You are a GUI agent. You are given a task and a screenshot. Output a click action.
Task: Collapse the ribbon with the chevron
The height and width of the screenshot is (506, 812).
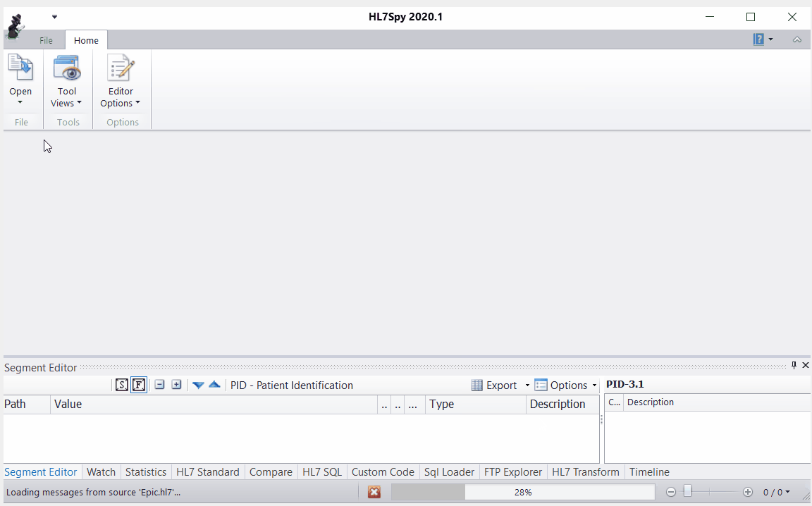pyautogui.click(x=797, y=39)
